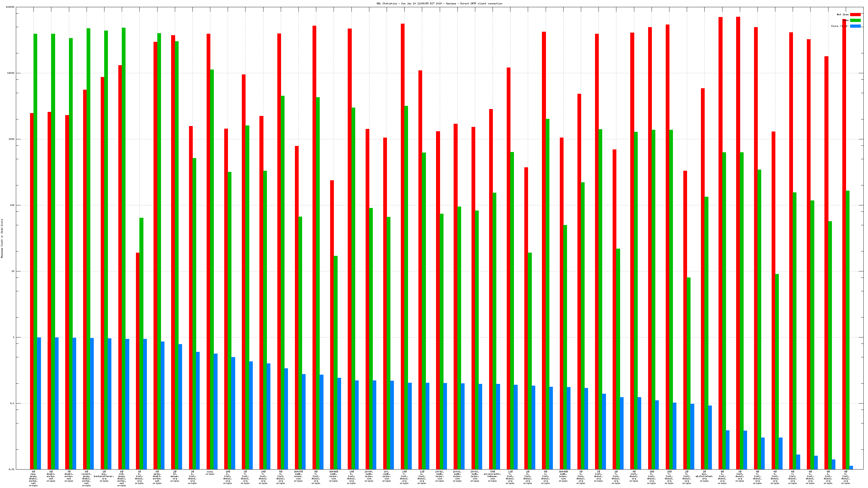The image size is (868, 488).
Task: Click the 10 y-axis tick label
Action: pyautogui.click(x=13, y=271)
